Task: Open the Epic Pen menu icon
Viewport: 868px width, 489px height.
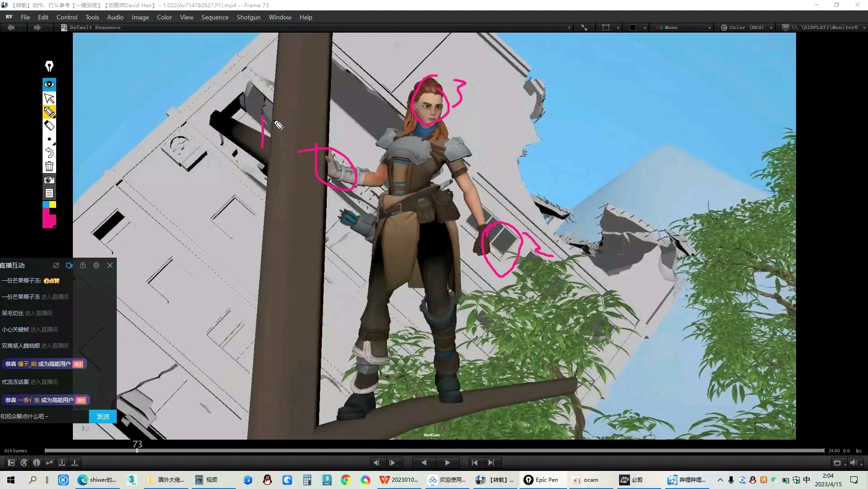Action: [x=49, y=193]
